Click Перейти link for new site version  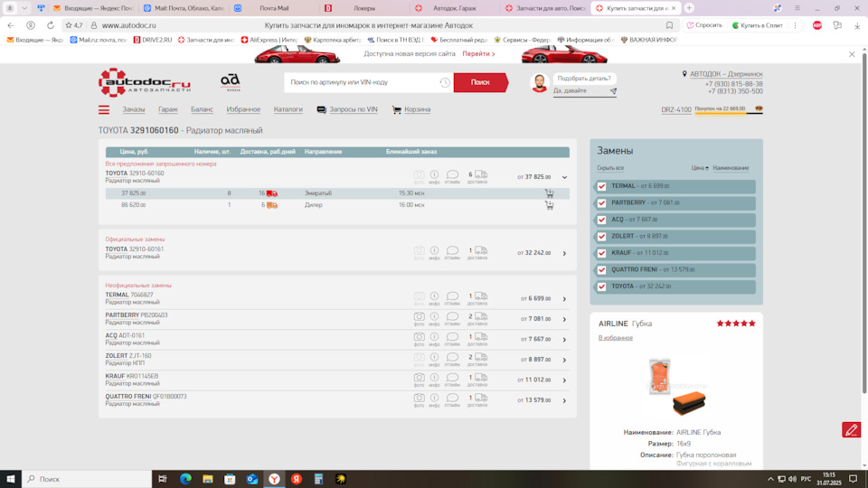click(x=478, y=53)
